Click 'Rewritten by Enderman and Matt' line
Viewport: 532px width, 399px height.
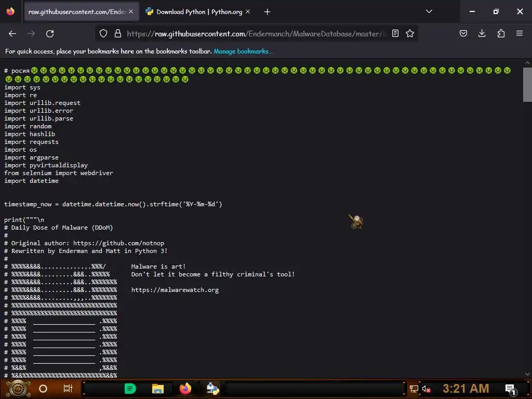tap(89, 251)
